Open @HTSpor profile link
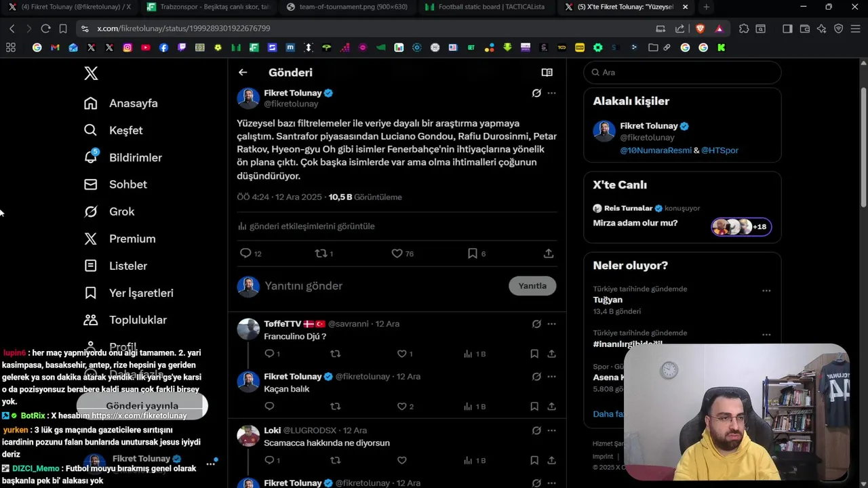The height and width of the screenshot is (488, 868). (x=719, y=150)
